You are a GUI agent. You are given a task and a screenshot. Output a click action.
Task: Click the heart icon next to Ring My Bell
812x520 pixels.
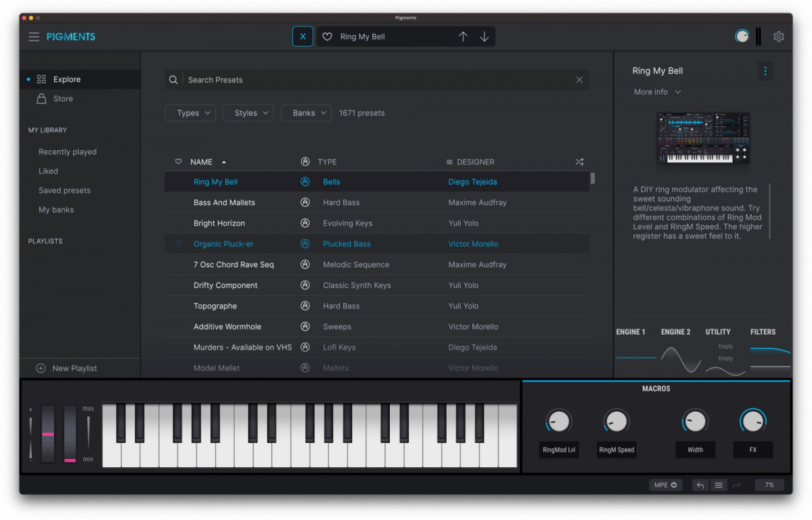(328, 37)
